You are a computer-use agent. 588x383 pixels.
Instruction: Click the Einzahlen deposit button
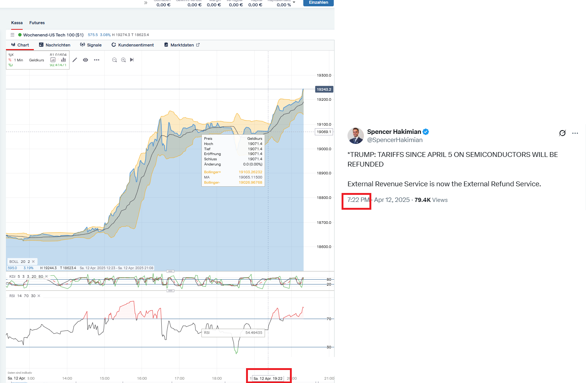pyautogui.click(x=319, y=3)
